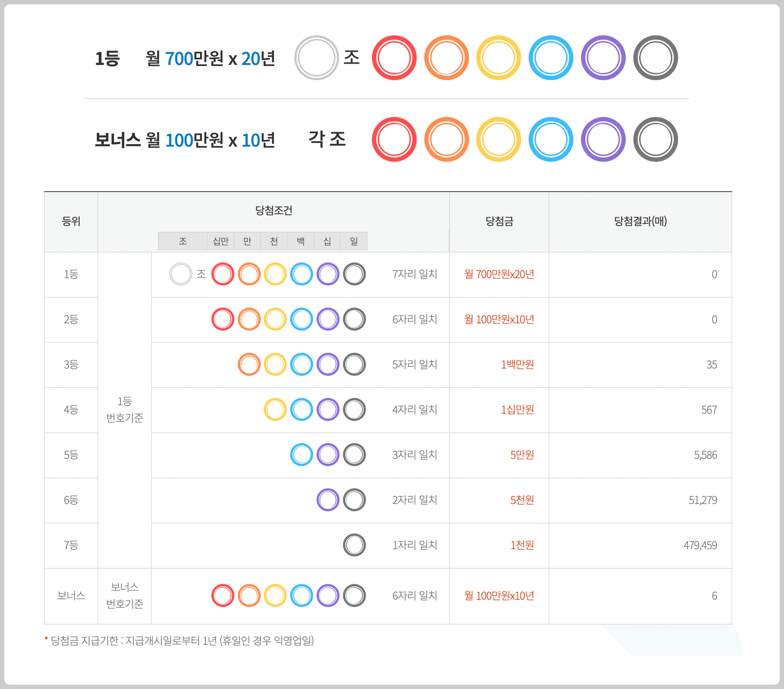Click the large yellow ball in the 1등 banner
Image resolution: width=784 pixels, height=689 pixels.
tap(499, 58)
